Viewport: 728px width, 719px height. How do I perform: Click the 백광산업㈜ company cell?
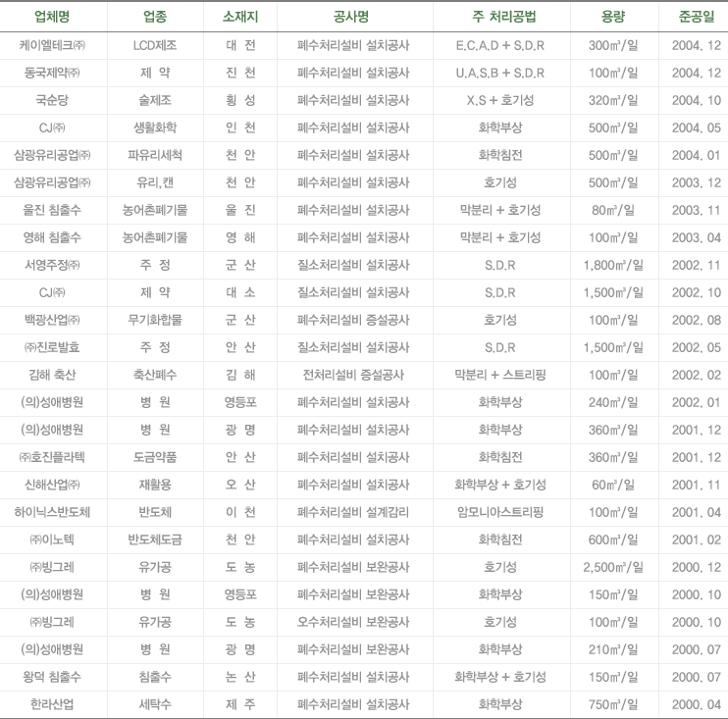(x=52, y=319)
